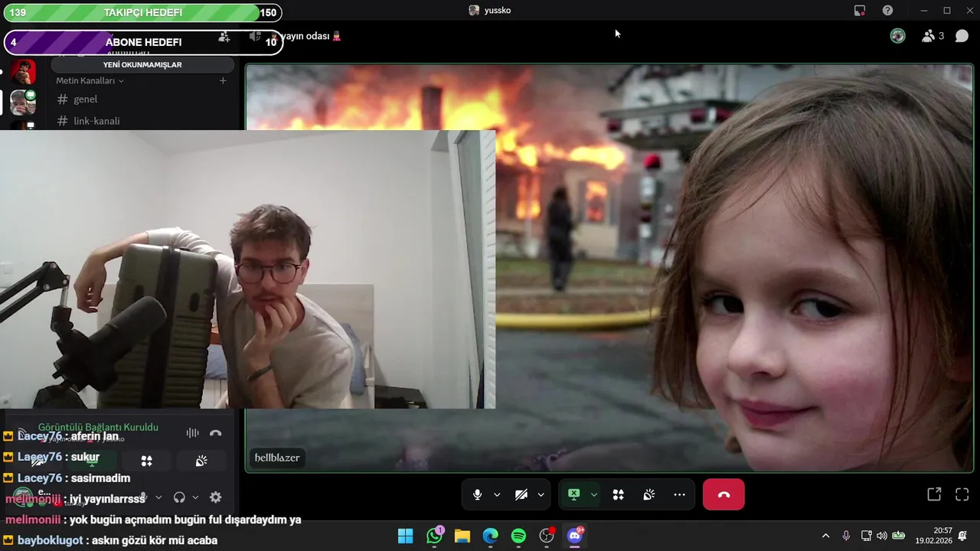Open output device arrow beside headphones

pyautogui.click(x=195, y=497)
